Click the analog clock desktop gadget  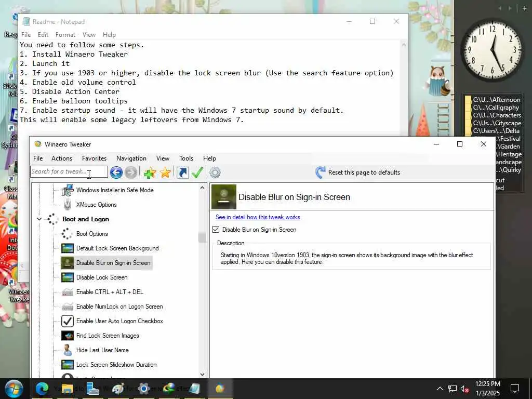pyautogui.click(x=493, y=49)
